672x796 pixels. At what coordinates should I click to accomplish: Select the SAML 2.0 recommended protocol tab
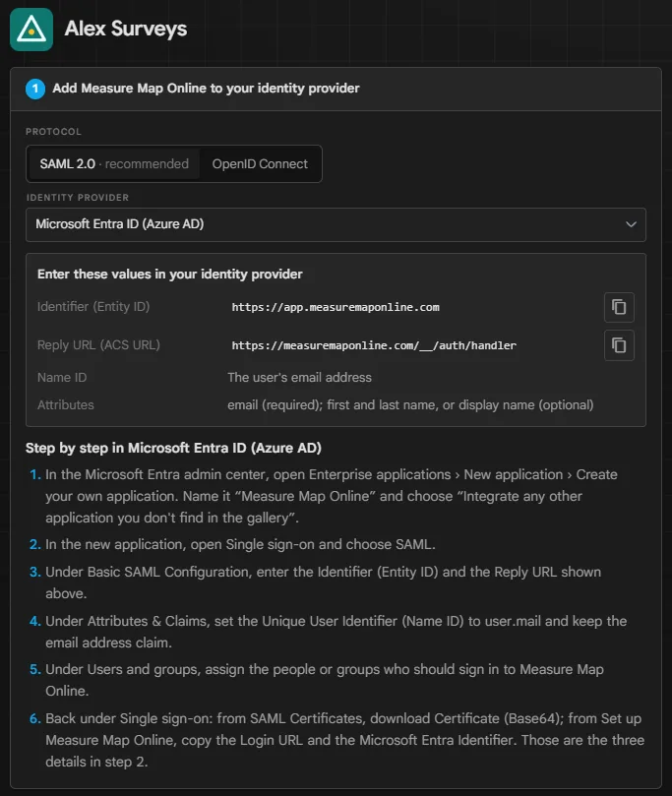pos(114,164)
